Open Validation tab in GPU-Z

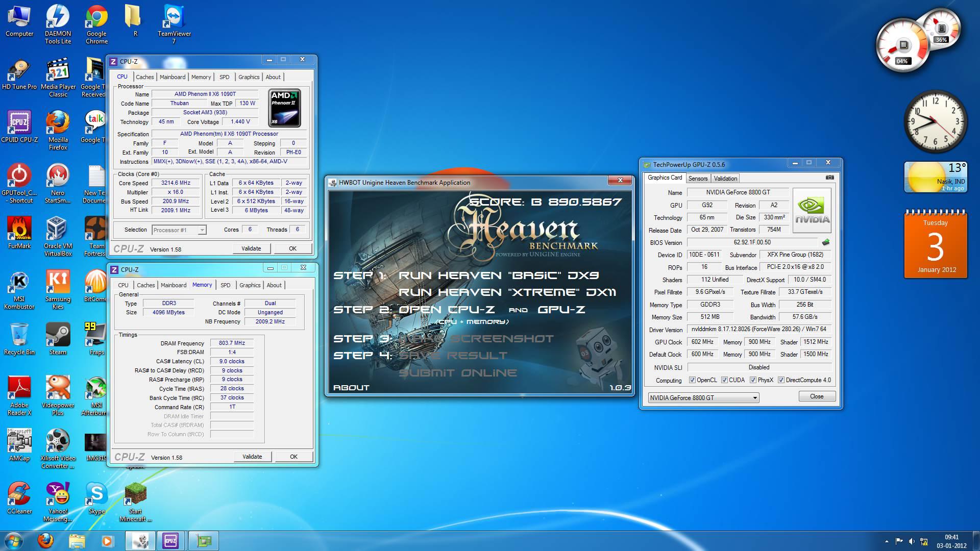725,179
